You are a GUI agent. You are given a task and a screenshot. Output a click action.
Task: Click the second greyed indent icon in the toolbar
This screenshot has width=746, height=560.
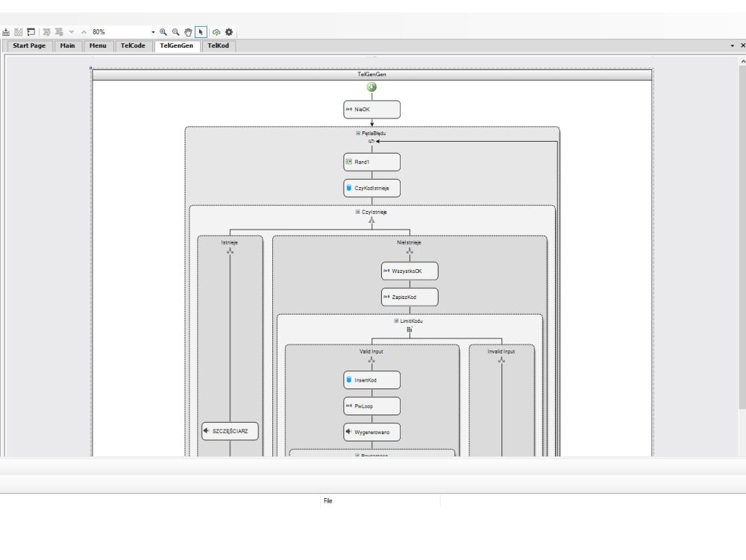click(x=59, y=32)
